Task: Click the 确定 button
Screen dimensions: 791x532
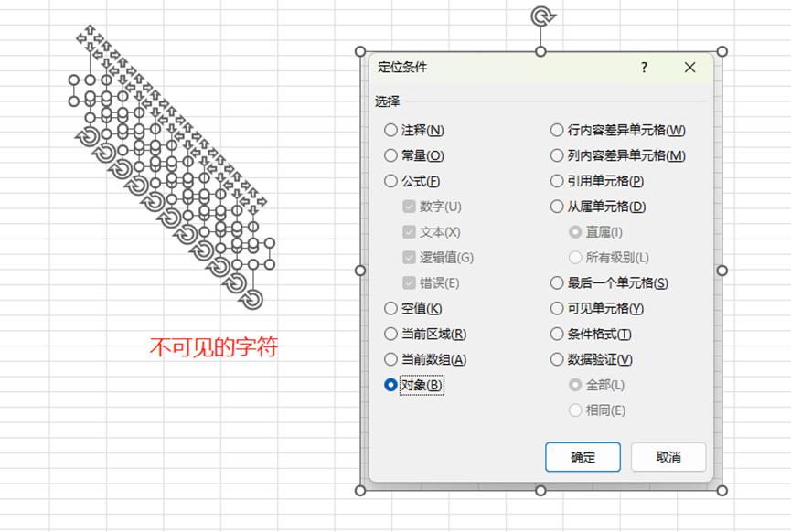Action: coord(582,456)
